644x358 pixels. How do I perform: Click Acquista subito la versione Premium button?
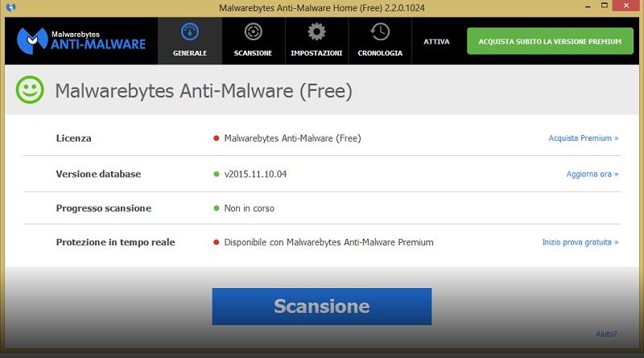[x=550, y=41]
